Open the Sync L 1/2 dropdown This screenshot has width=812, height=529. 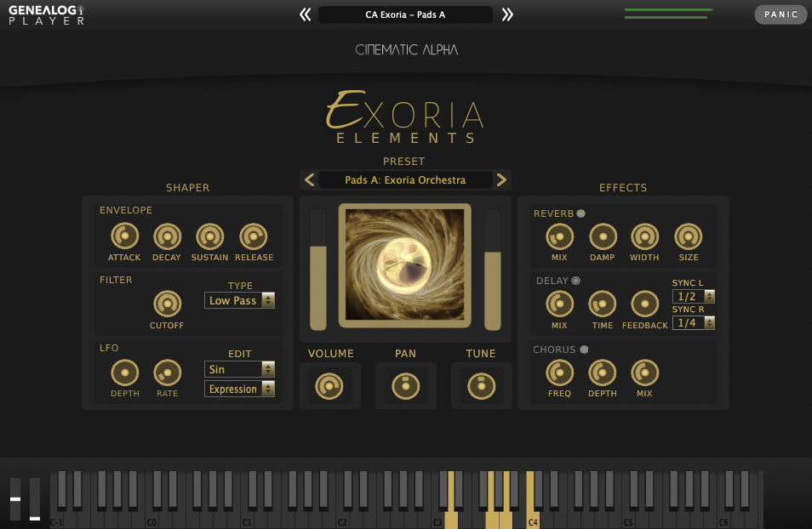coord(694,297)
